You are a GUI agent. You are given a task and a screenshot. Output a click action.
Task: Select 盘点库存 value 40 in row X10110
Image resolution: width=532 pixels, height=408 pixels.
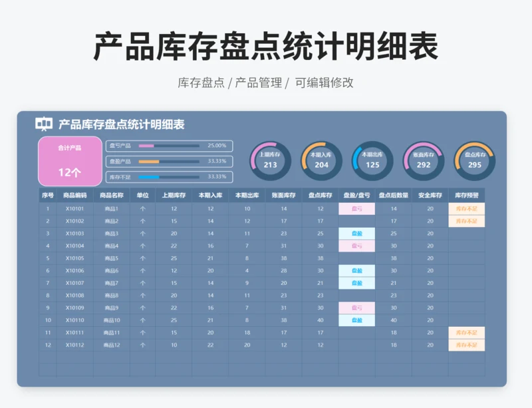coord(321,320)
